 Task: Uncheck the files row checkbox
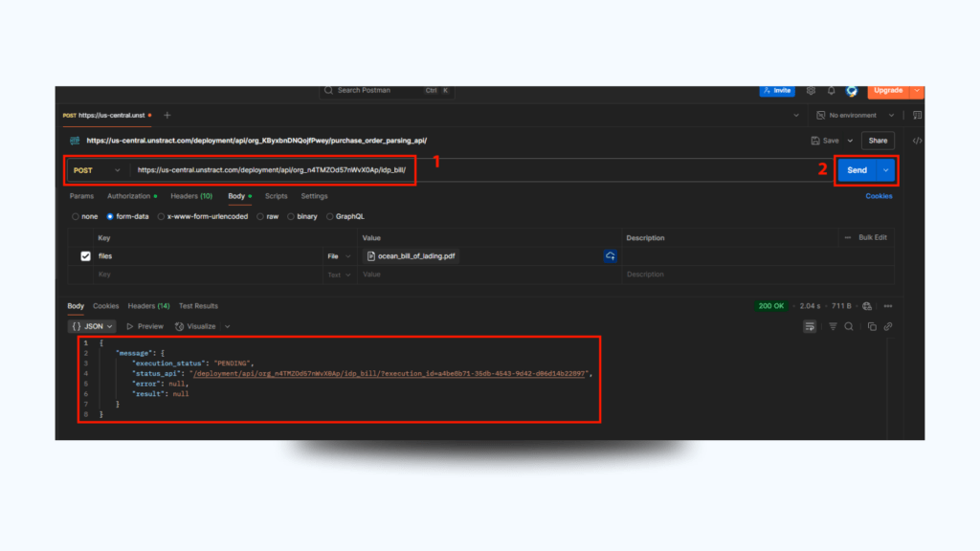[85, 256]
